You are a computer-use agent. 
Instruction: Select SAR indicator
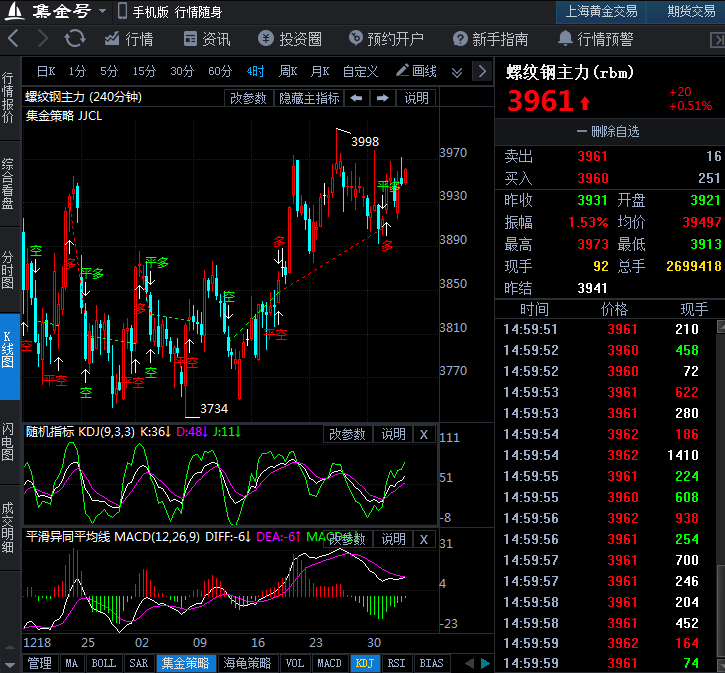pos(139,663)
